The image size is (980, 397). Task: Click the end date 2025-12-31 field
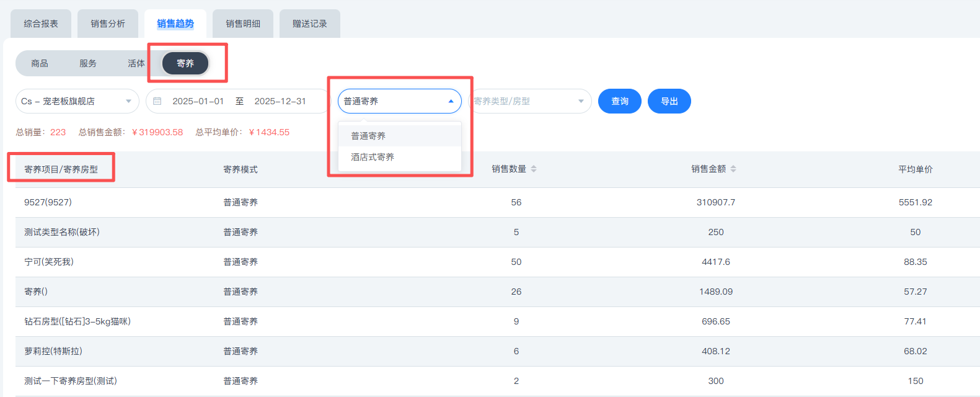280,101
